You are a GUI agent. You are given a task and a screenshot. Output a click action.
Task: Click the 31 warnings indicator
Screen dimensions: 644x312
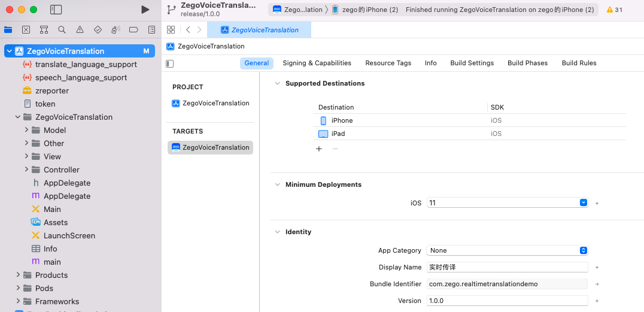click(615, 10)
